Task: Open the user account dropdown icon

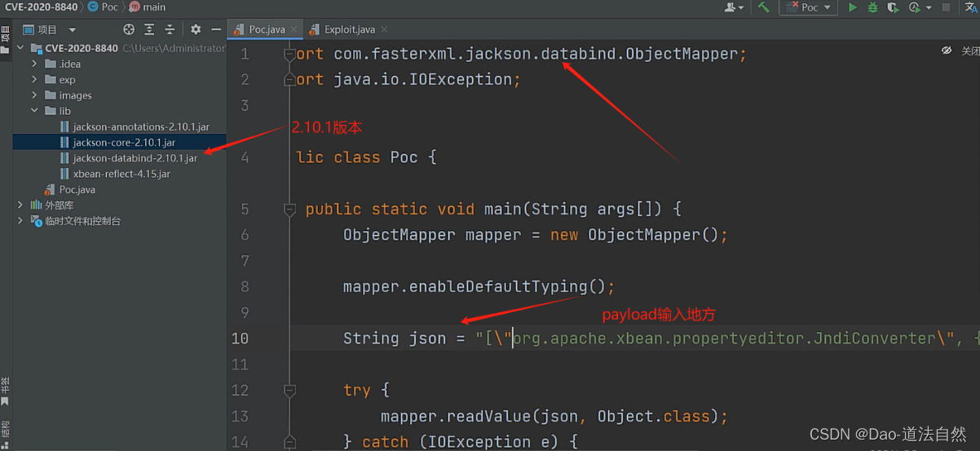Action: [x=734, y=7]
